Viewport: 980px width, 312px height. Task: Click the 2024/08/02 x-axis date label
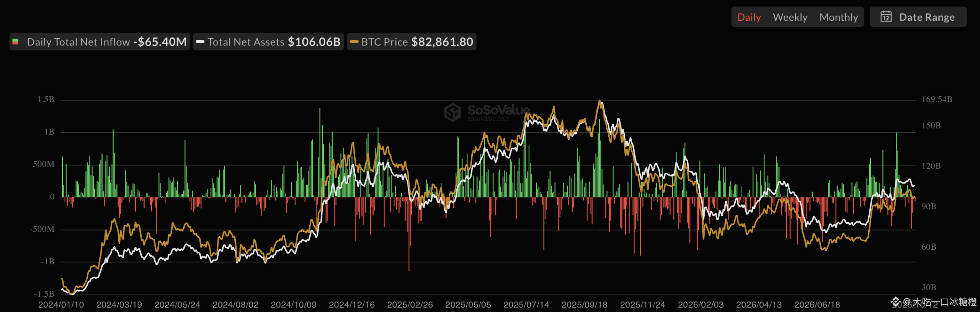pyautogui.click(x=235, y=305)
